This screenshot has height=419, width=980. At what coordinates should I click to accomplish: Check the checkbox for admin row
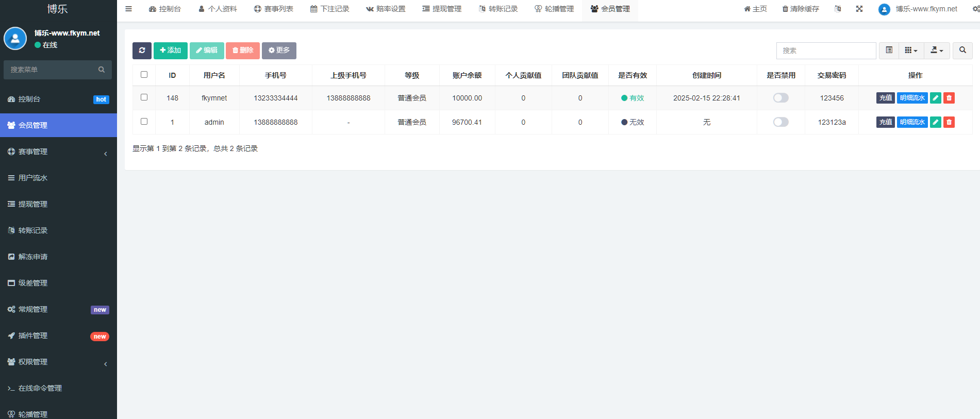point(144,122)
